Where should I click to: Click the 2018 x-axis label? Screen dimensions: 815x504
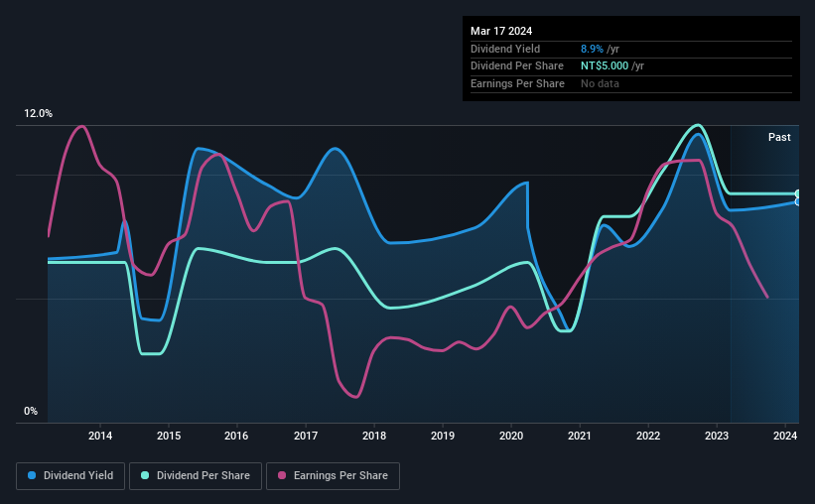pyautogui.click(x=374, y=436)
